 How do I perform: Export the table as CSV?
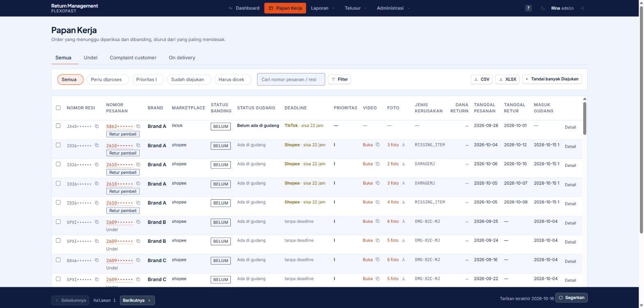(481, 79)
